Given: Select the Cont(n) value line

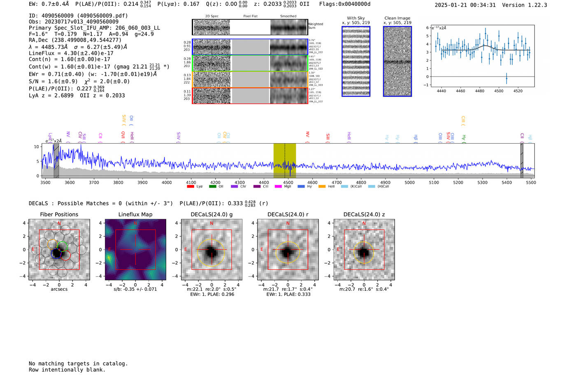Looking at the screenshot, I should [x=70, y=59].
